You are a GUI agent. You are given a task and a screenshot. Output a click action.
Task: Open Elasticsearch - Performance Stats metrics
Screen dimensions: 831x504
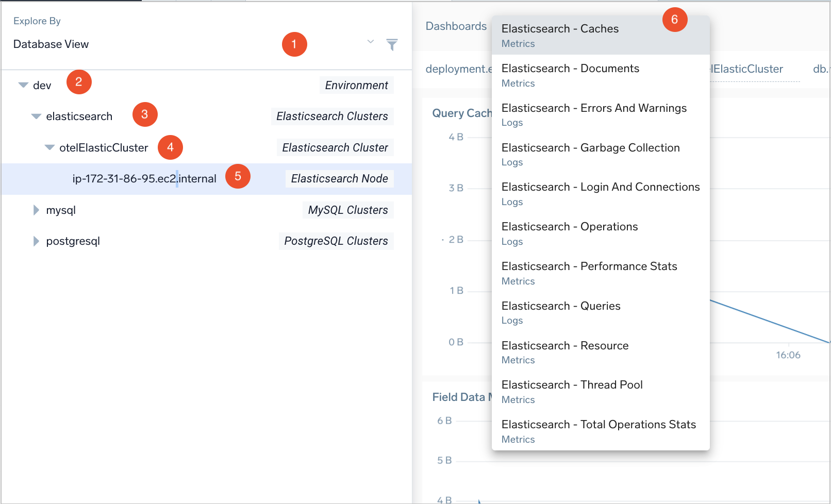[x=589, y=273]
